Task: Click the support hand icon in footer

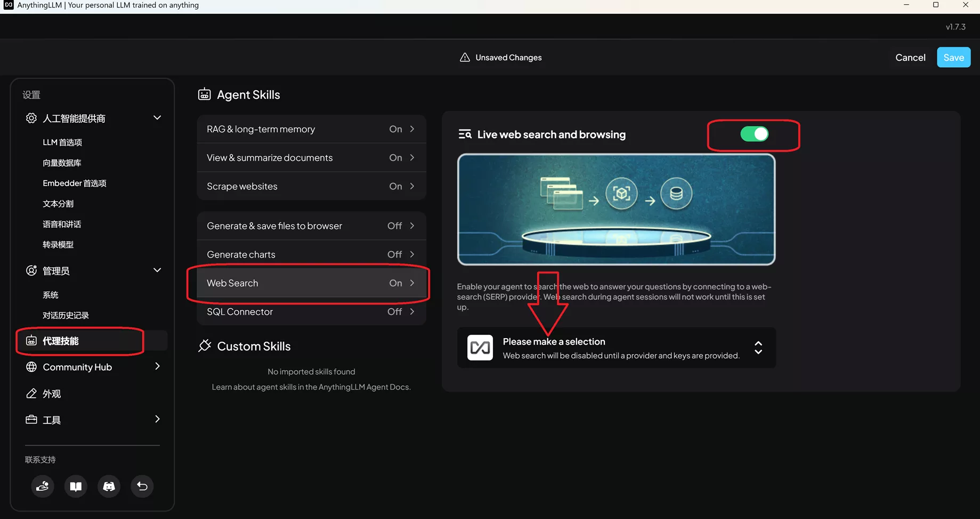Action: [x=43, y=486]
